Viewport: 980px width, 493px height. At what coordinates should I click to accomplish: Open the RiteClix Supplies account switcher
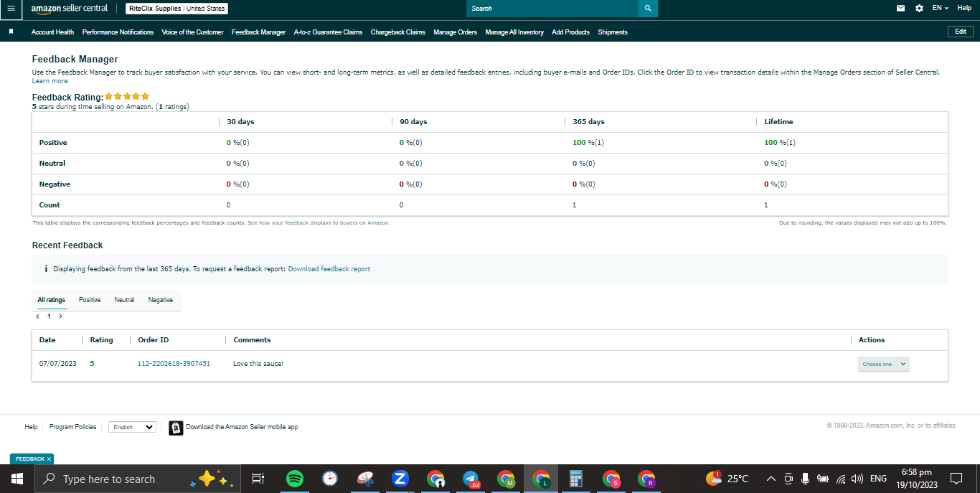click(177, 9)
